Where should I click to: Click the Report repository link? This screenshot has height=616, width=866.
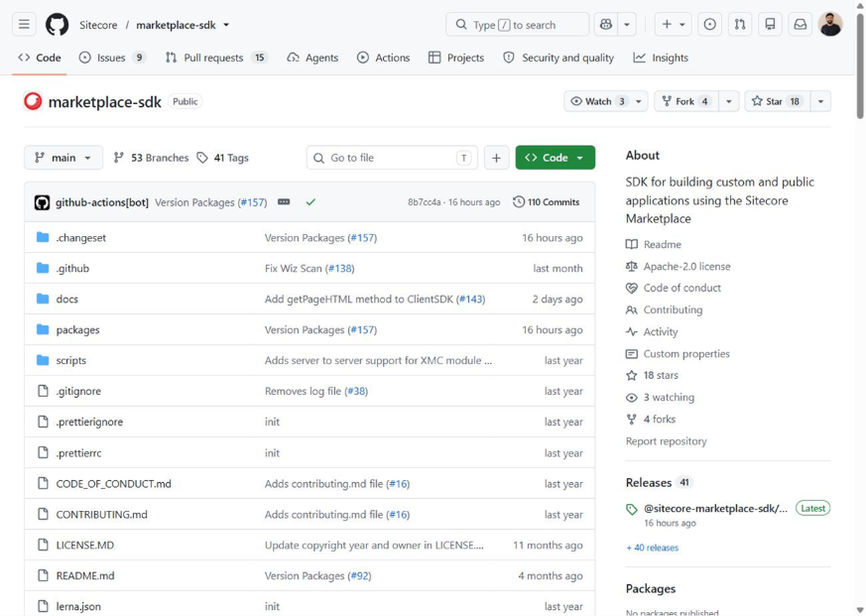pos(666,440)
